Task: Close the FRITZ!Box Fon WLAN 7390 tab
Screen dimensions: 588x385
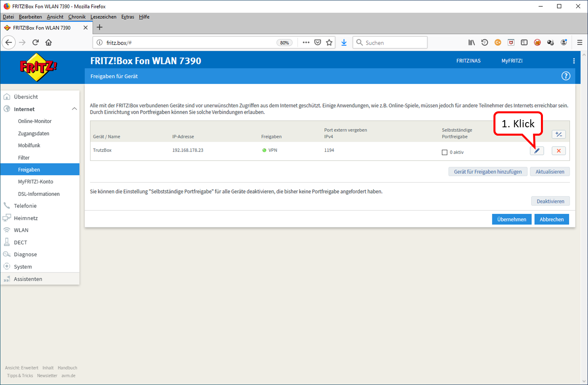Action: point(85,28)
